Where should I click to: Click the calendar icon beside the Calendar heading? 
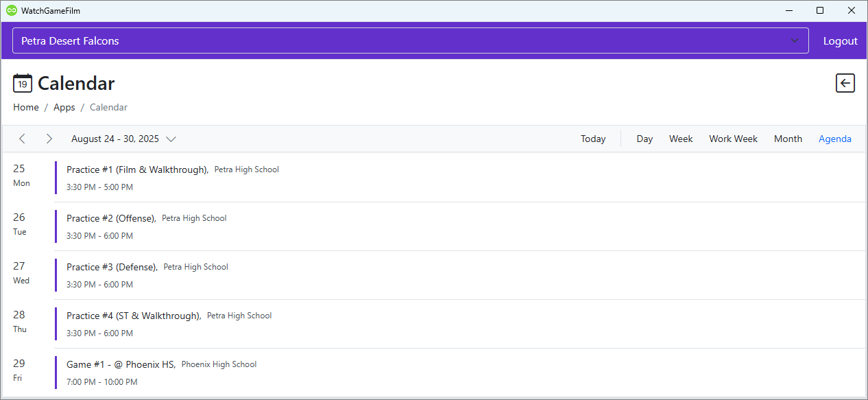23,84
